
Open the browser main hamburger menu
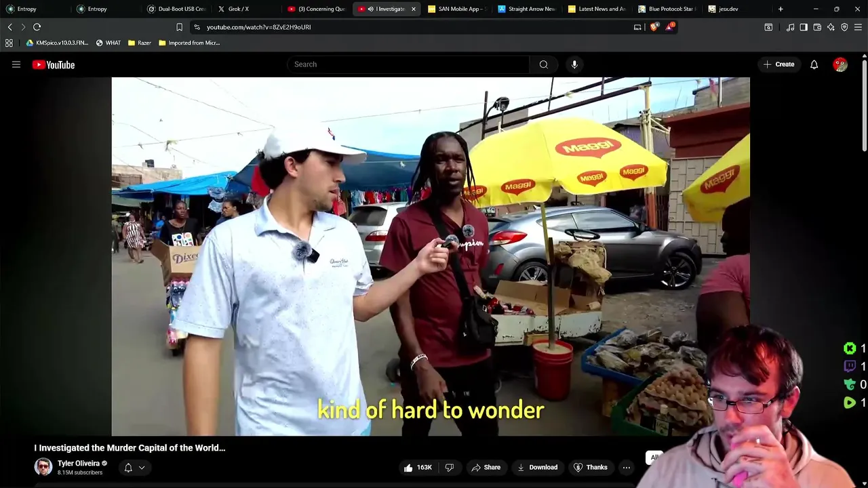pos(858,27)
